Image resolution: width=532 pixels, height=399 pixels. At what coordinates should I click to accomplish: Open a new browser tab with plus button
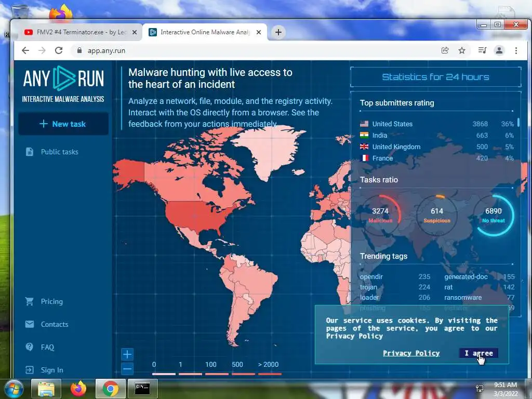278,32
